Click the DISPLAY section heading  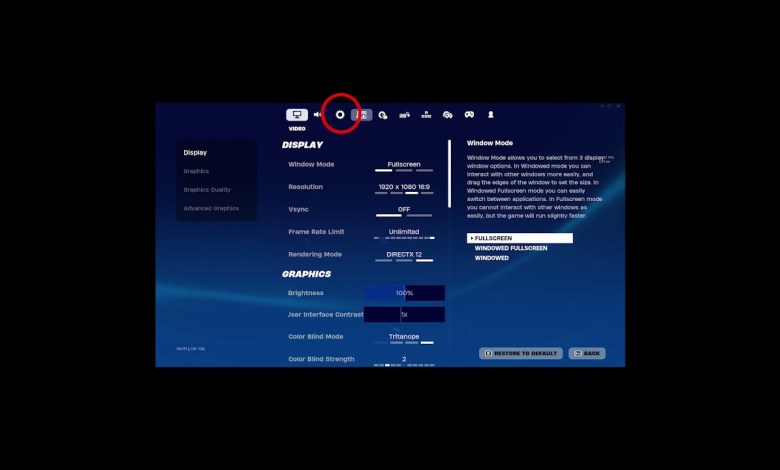click(x=302, y=145)
